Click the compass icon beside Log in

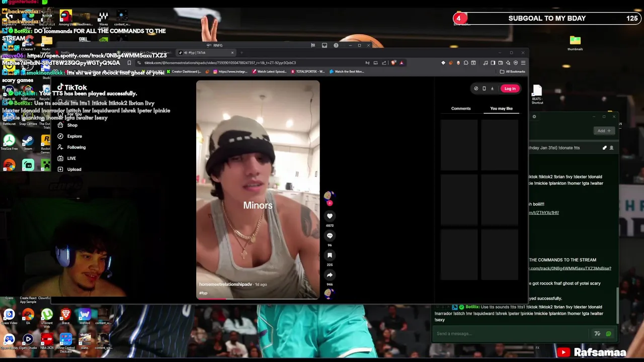[476, 88]
